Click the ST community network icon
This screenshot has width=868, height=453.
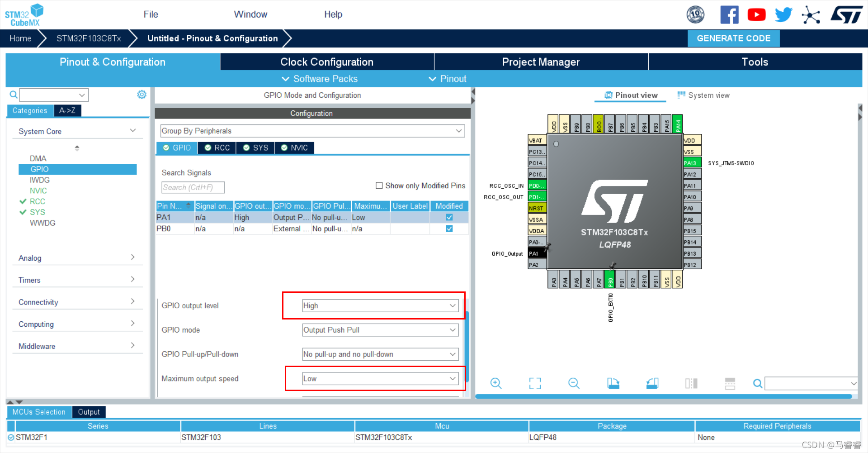coord(811,15)
